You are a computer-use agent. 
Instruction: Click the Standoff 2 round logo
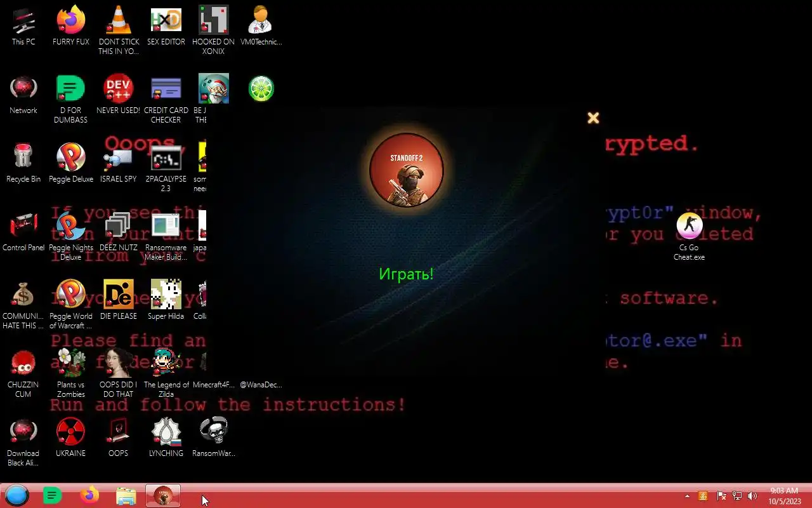tap(407, 170)
